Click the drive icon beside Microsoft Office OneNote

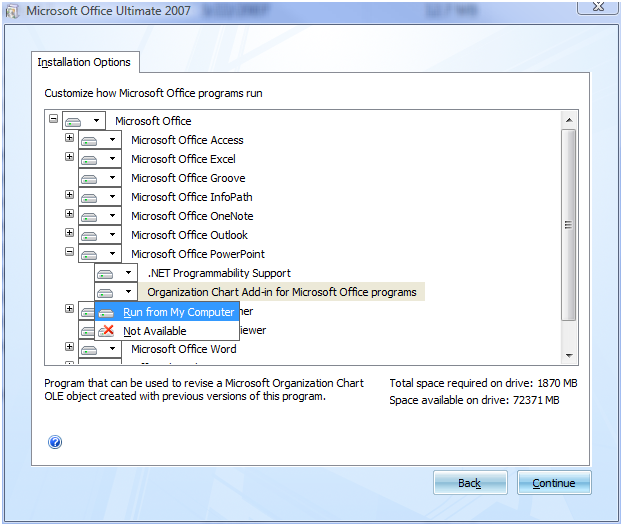click(x=89, y=217)
